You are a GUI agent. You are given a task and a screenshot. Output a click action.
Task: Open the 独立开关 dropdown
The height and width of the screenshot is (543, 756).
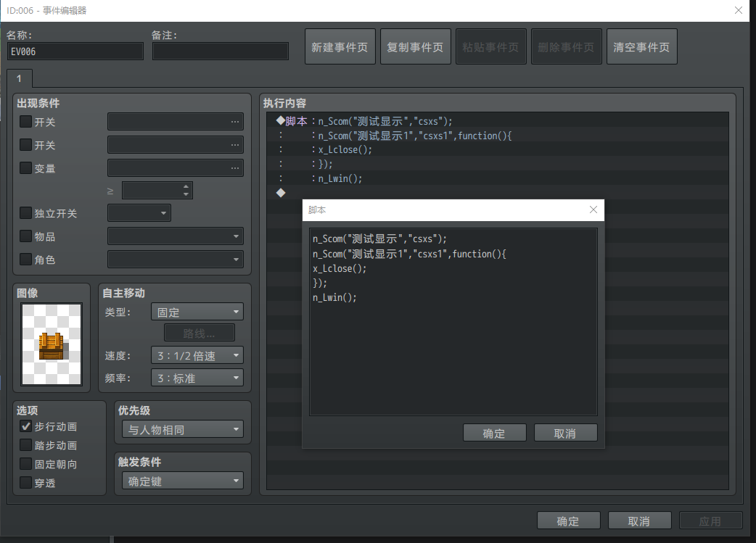(139, 213)
